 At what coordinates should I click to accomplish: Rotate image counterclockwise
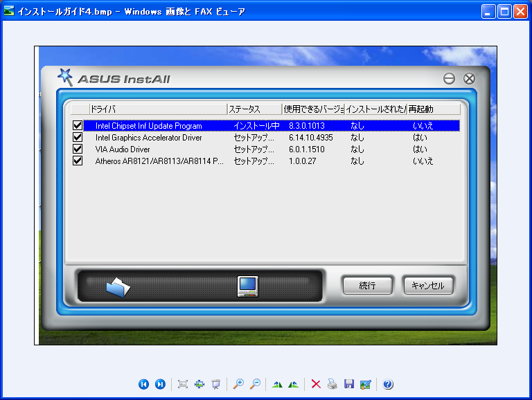294,384
